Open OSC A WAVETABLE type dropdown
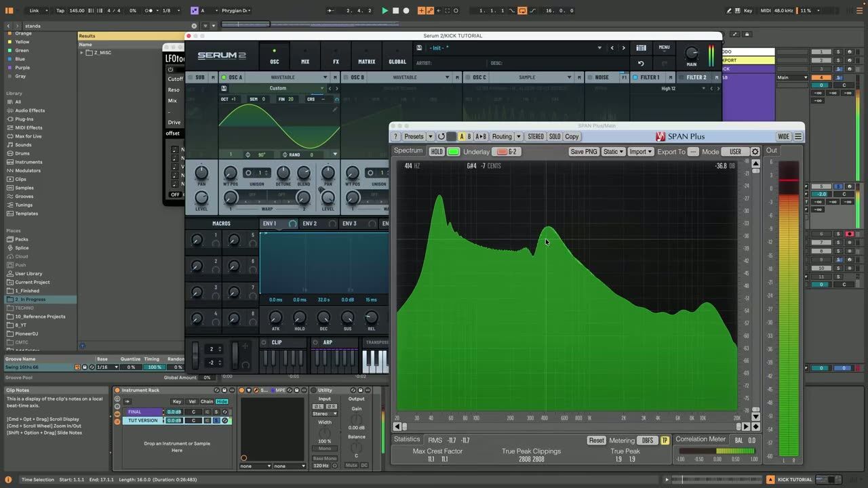Image resolution: width=868 pixels, height=488 pixels. pos(288,77)
